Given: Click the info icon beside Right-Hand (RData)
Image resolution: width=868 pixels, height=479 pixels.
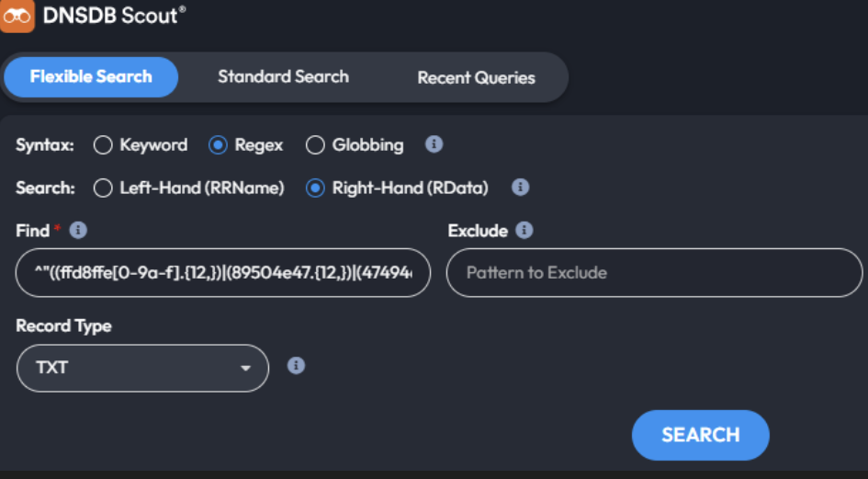Looking at the screenshot, I should point(520,188).
